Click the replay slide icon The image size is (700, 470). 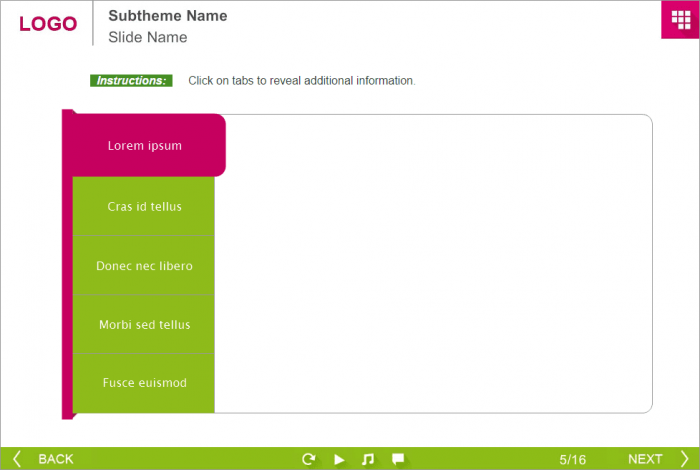click(x=309, y=459)
